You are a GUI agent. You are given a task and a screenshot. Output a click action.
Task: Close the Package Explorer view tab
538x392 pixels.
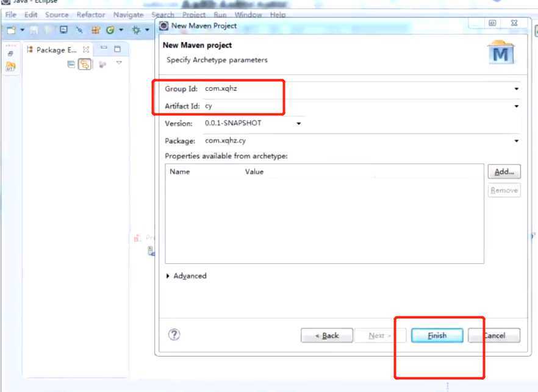click(86, 50)
